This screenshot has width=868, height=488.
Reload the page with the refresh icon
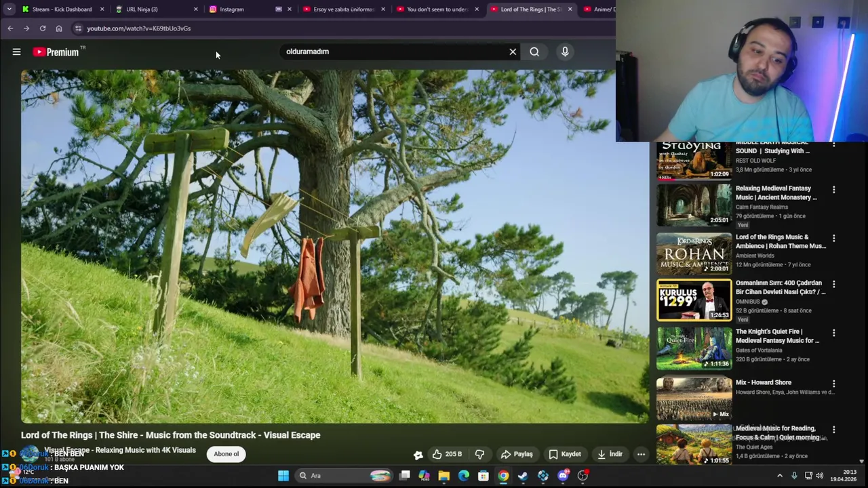pyautogui.click(x=43, y=28)
